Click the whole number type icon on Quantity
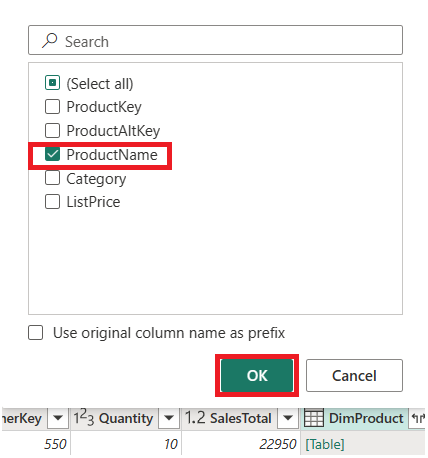This screenshot has width=428, height=458. coord(84,417)
